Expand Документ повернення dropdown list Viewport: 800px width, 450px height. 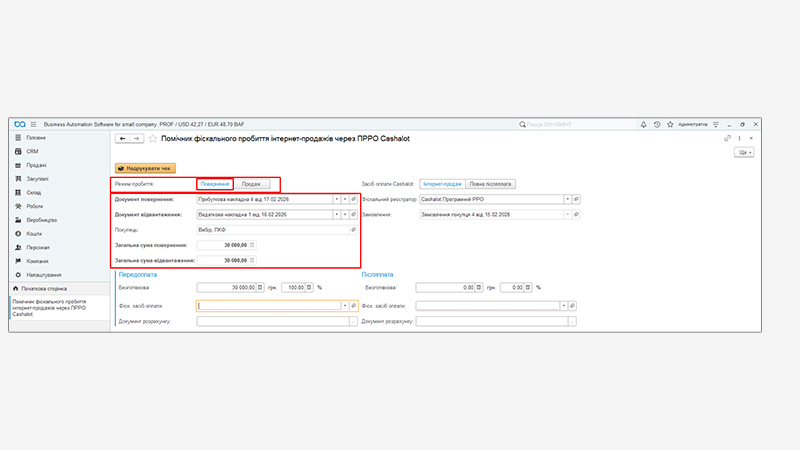click(336, 199)
